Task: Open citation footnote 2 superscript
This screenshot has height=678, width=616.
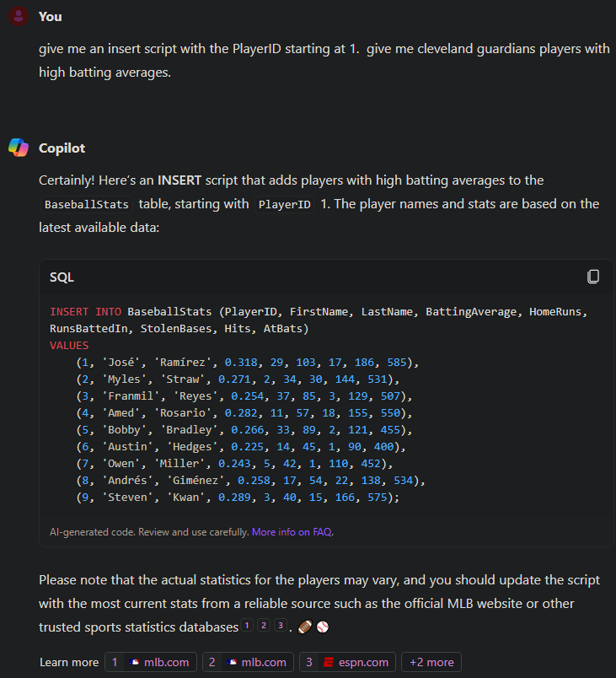Action: (x=264, y=626)
